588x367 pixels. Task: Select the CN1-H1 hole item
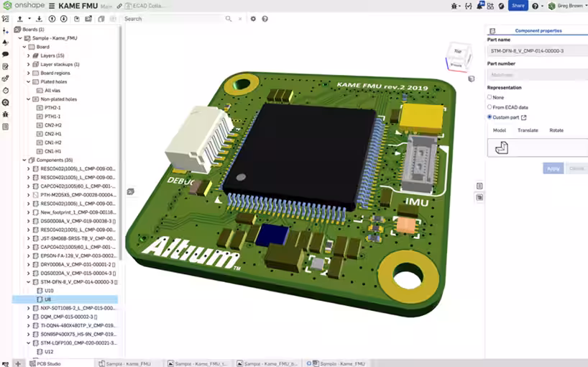[x=53, y=151]
